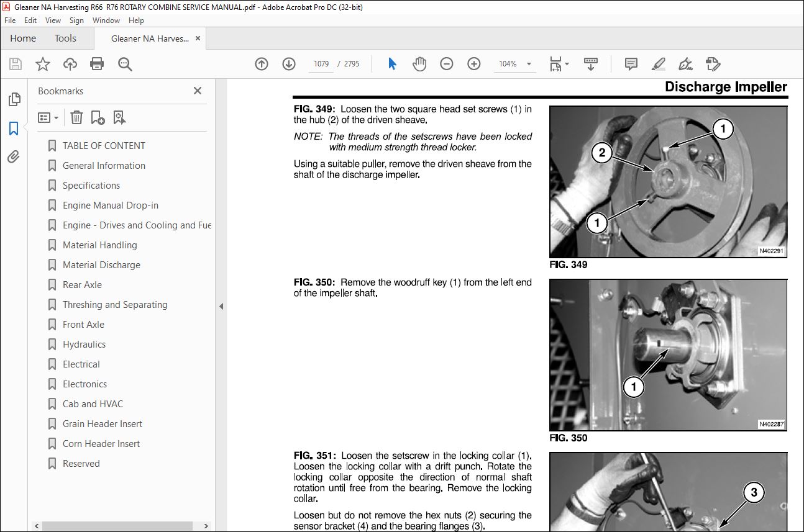This screenshot has width=804, height=532.
Task: Open the Find text magnifier icon
Action: click(x=125, y=64)
